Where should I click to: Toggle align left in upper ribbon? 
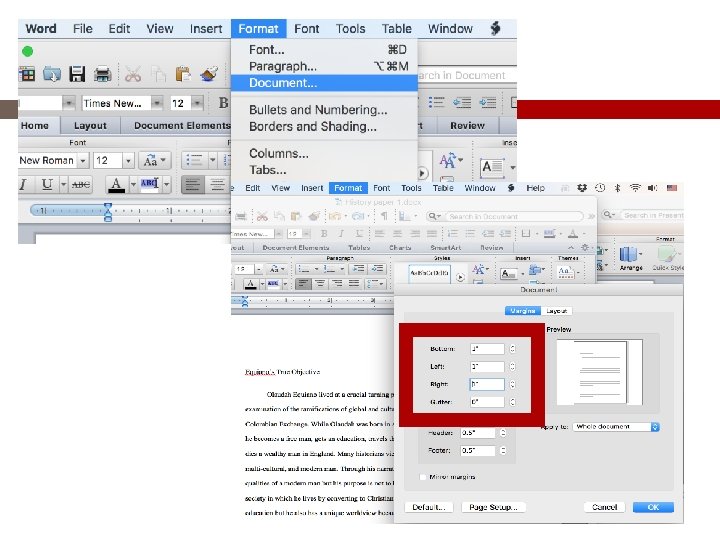click(192, 185)
